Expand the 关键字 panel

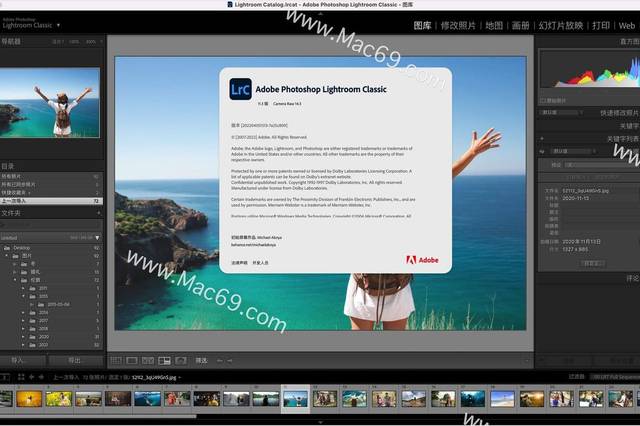click(x=629, y=126)
